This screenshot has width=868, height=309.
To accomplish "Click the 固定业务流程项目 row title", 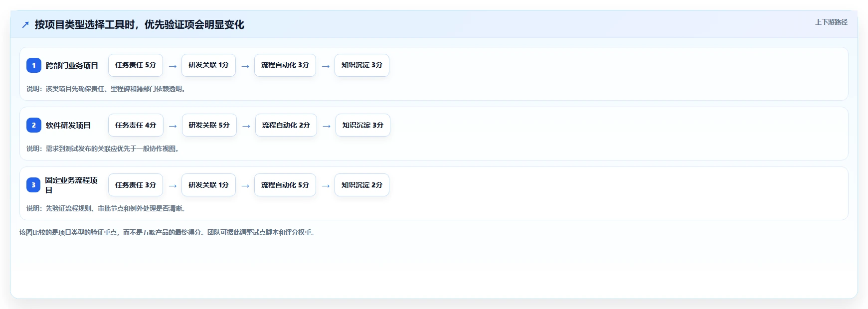I will coord(71,185).
